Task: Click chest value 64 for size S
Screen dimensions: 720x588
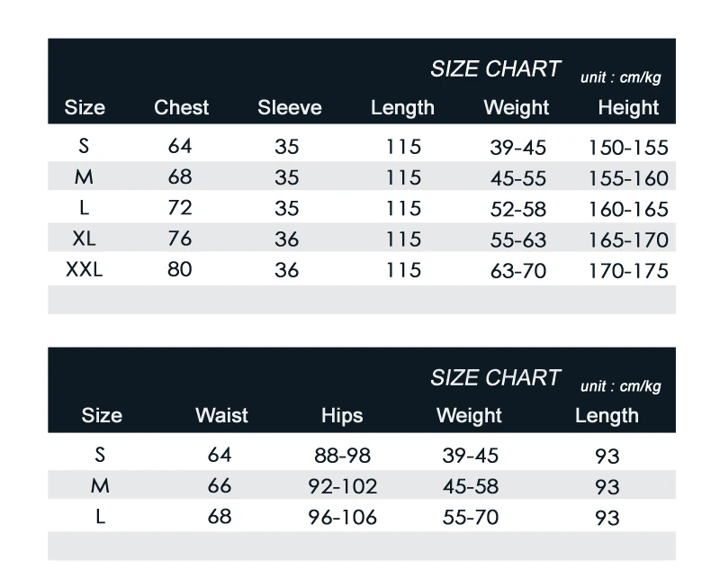Action: click(180, 147)
